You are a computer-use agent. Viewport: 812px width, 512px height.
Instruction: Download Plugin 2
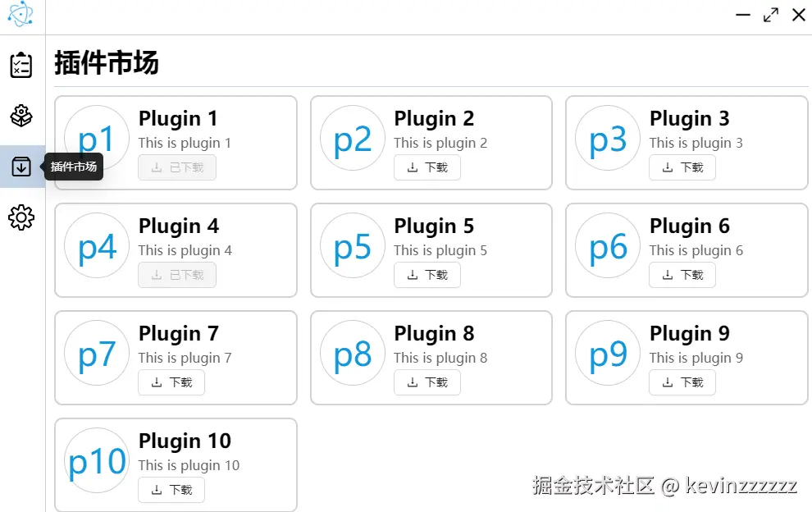coord(427,167)
